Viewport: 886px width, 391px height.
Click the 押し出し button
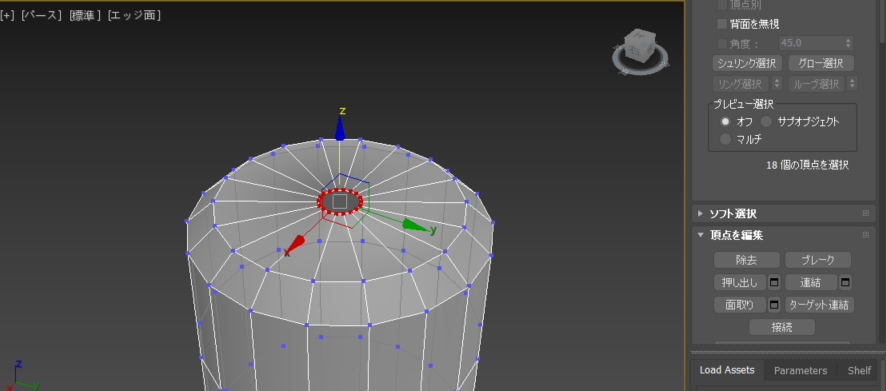click(740, 282)
